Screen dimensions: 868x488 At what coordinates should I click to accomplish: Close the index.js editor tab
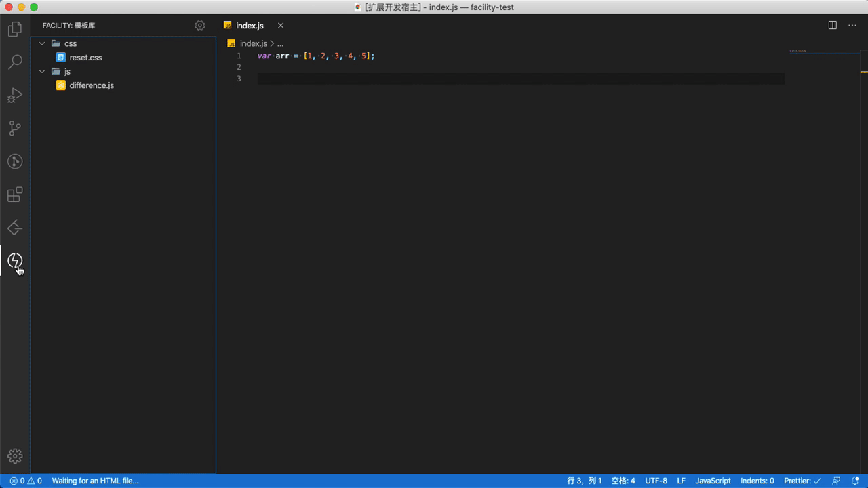tap(281, 26)
